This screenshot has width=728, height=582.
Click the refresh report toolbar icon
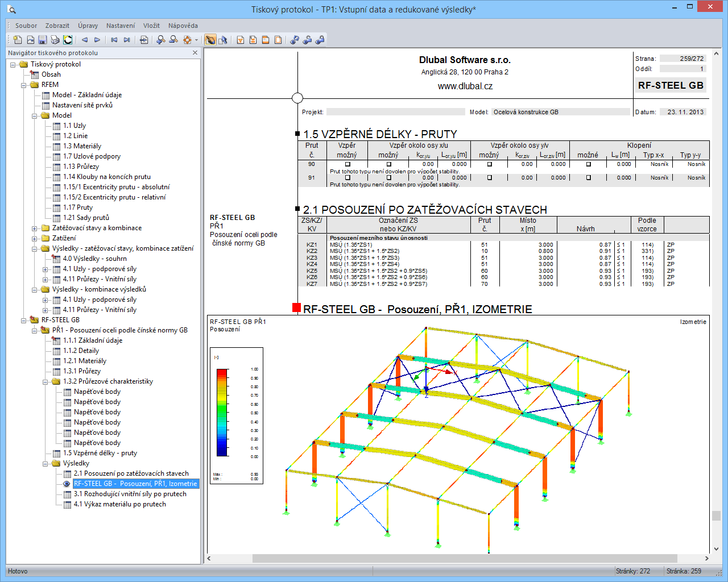pyautogui.click(x=68, y=40)
